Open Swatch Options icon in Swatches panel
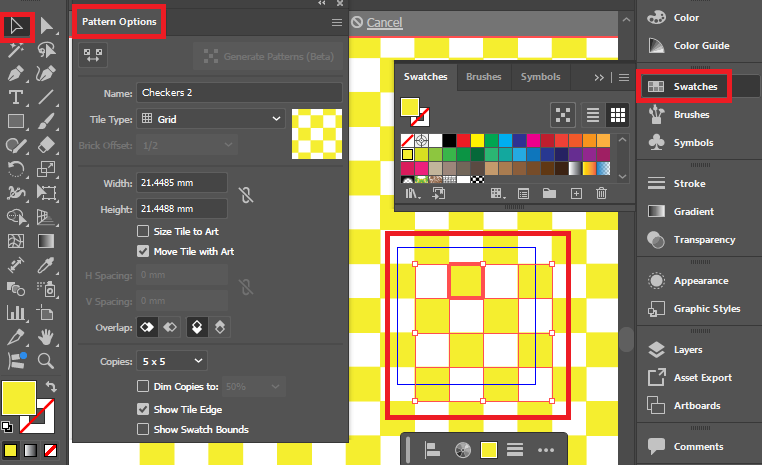 (x=523, y=193)
